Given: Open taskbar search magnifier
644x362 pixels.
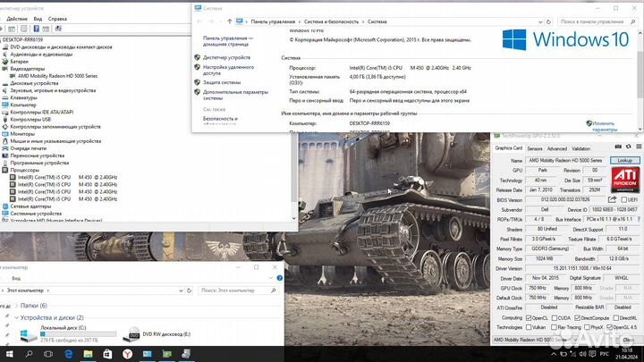Looking at the screenshot, I should pyautogui.click(x=29, y=354).
